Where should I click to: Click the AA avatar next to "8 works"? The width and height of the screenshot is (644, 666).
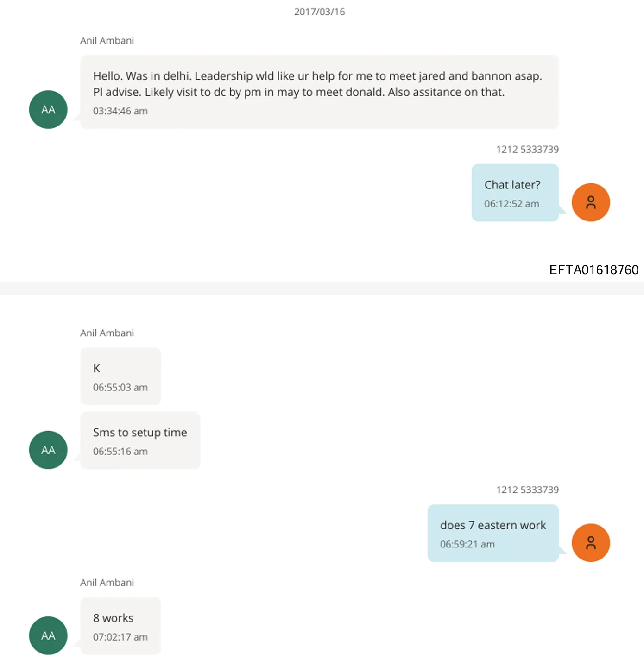pyautogui.click(x=48, y=635)
